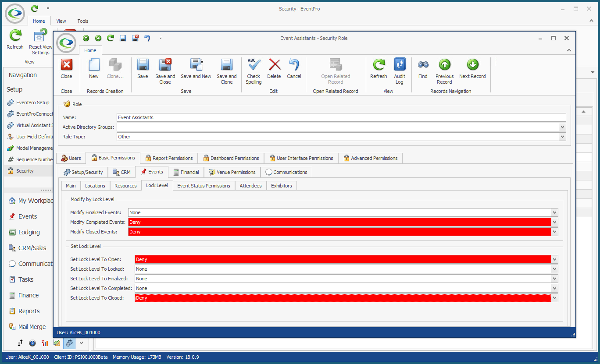Click Reset View Settings in main window

(40, 42)
